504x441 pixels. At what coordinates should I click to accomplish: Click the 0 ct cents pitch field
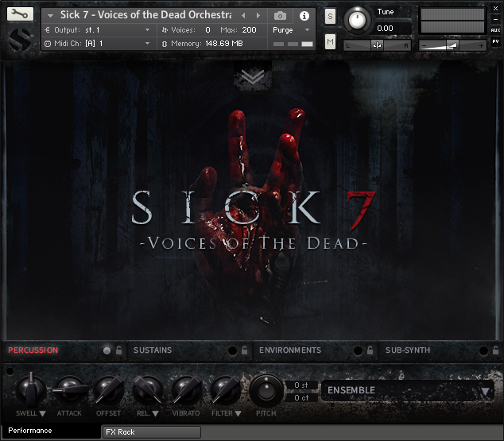(301, 398)
